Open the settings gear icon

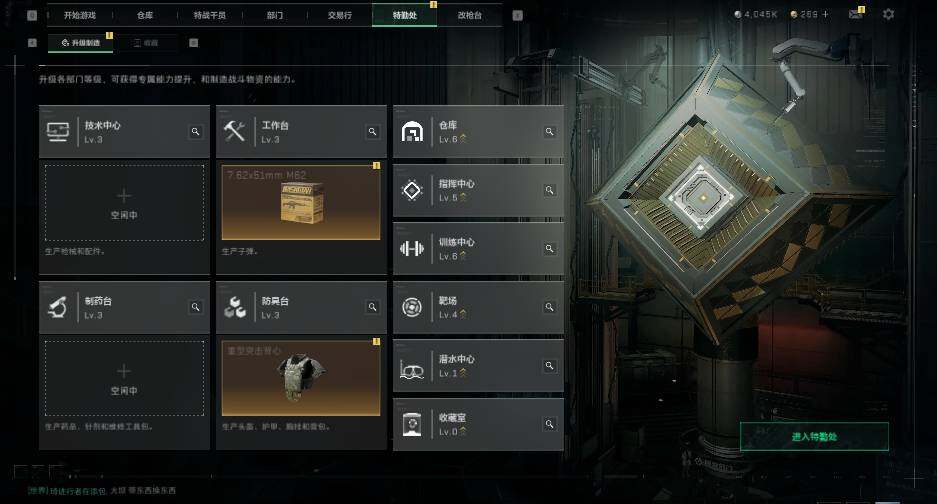coord(888,14)
